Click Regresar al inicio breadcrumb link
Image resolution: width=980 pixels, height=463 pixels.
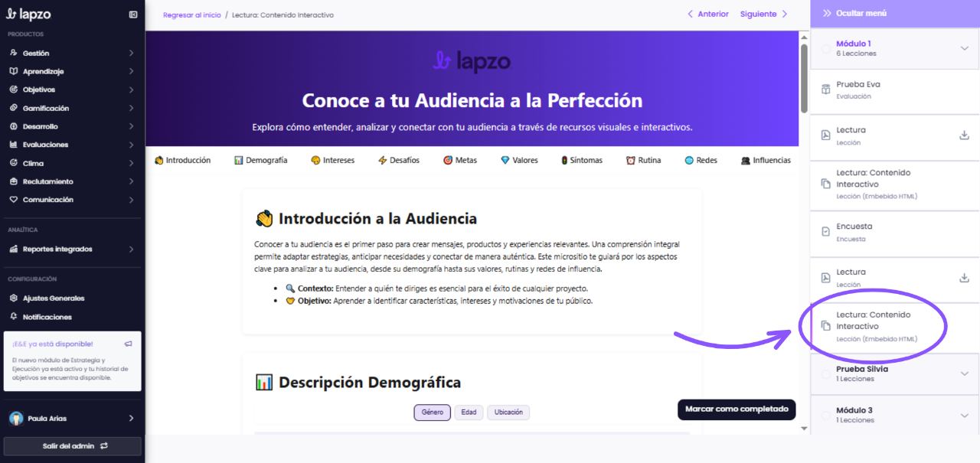click(x=192, y=15)
